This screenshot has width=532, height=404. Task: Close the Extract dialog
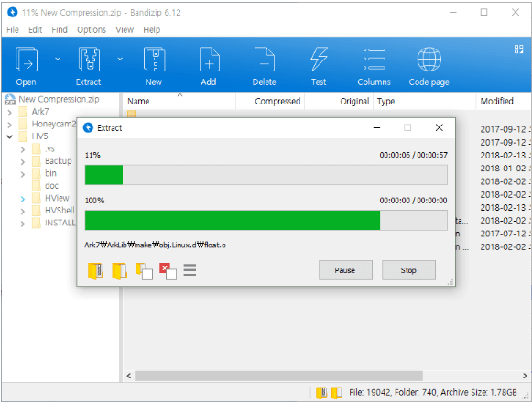tap(439, 127)
